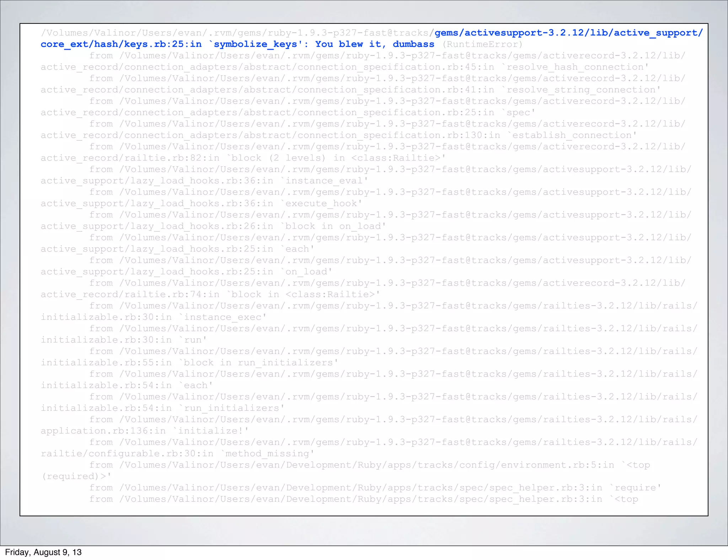Click the blue 'You blew it, dumbass' error message

[x=375, y=44]
